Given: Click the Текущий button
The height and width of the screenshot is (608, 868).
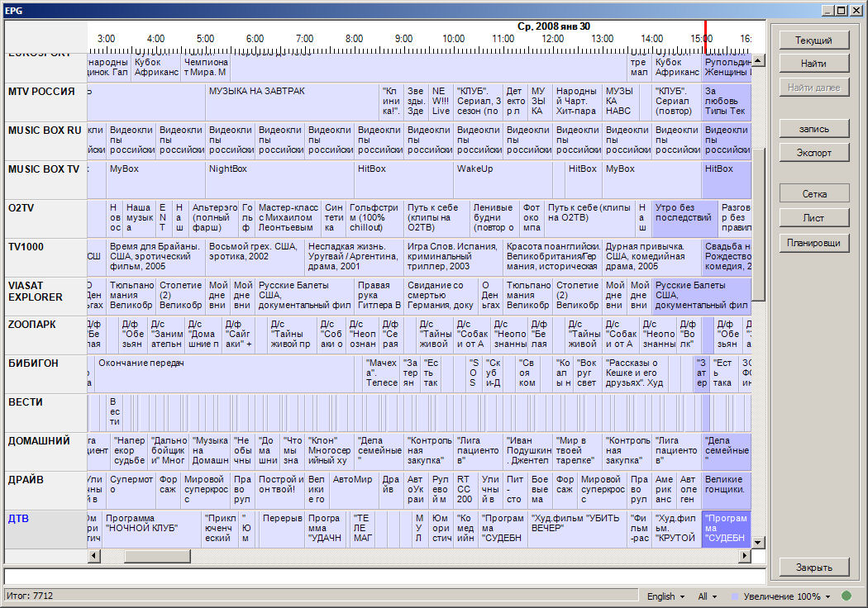Looking at the screenshot, I should click(x=813, y=40).
